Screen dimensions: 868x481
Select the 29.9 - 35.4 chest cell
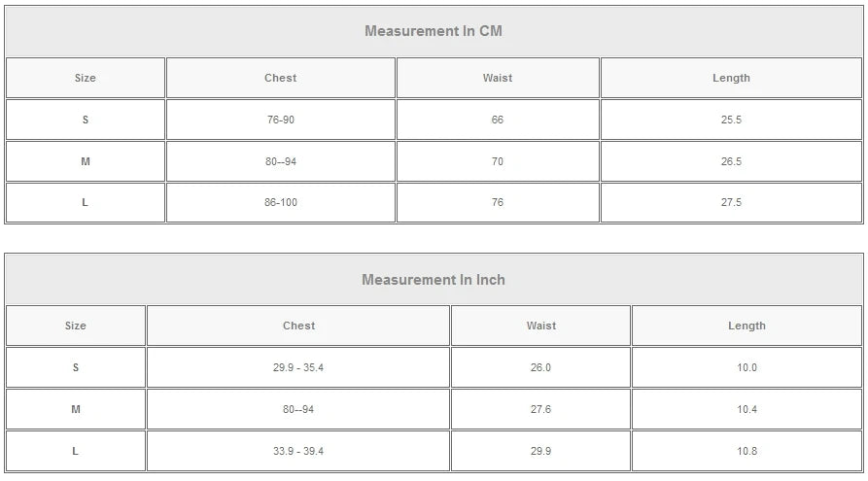(x=298, y=368)
